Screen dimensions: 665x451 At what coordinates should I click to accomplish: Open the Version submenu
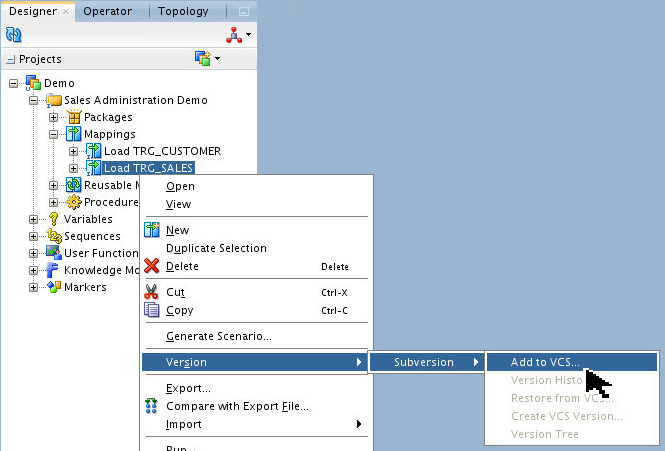[x=254, y=362]
